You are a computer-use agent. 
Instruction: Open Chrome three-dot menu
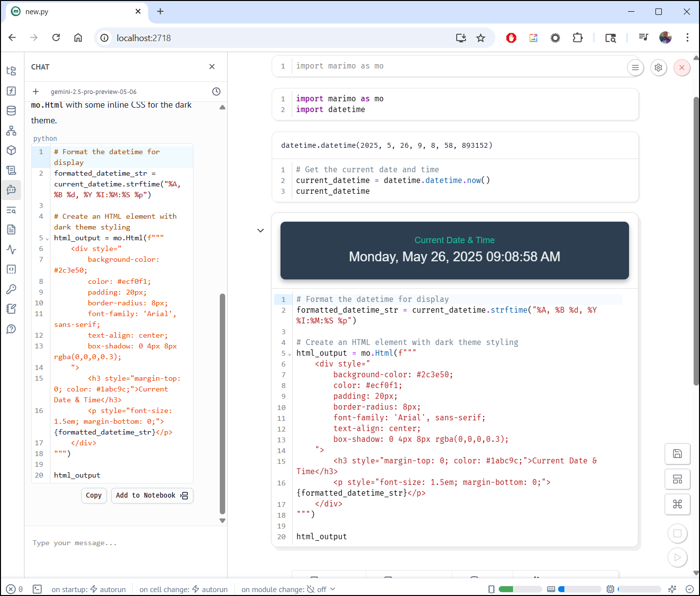coord(687,38)
